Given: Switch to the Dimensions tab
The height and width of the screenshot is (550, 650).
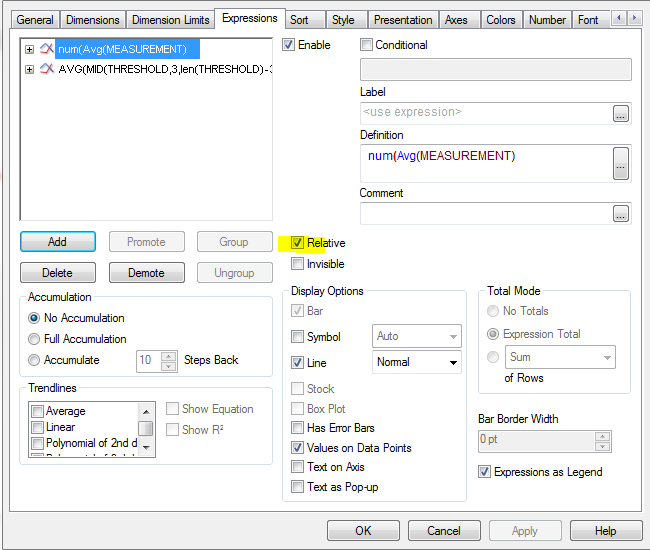Looking at the screenshot, I should tap(93, 20).
